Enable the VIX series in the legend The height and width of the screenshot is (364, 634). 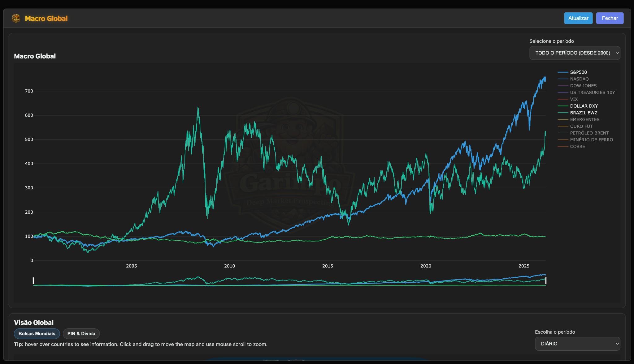click(574, 99)
